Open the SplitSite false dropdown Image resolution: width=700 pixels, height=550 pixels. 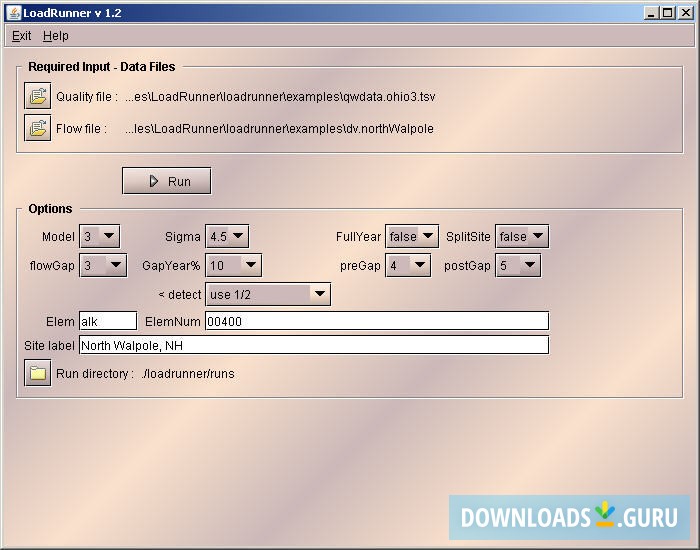coord(522,236)
